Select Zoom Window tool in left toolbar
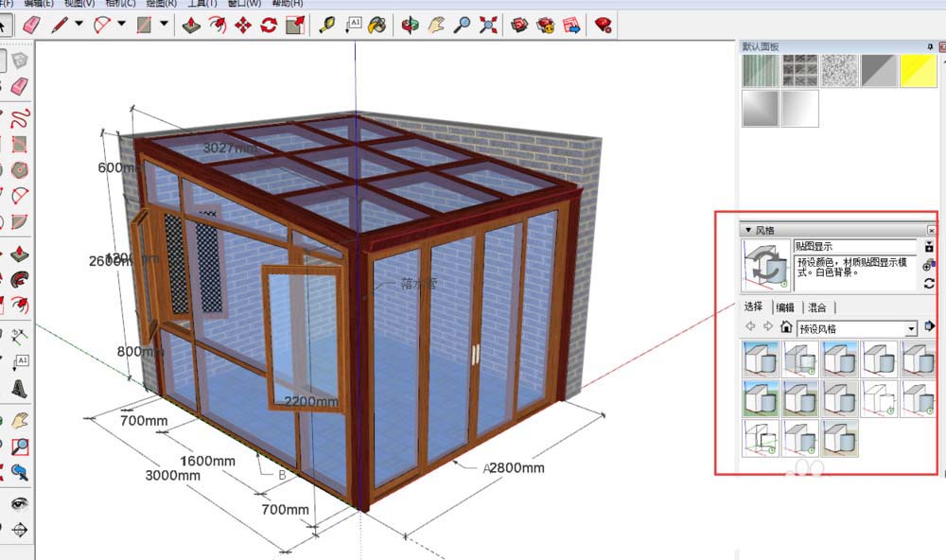The height and width of the screenshot is (560, 946). 20,446
